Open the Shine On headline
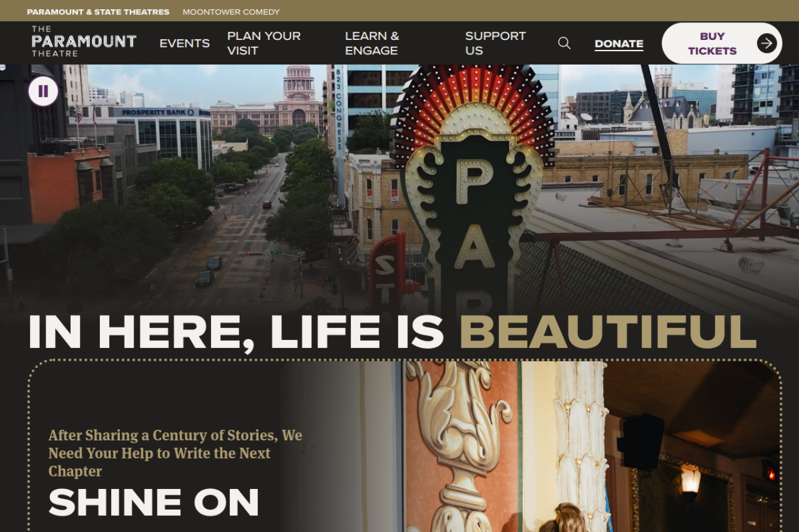Image resolution: width=799 pixels, height=532 pixels. pyautogui.click(x=154, y=503)
